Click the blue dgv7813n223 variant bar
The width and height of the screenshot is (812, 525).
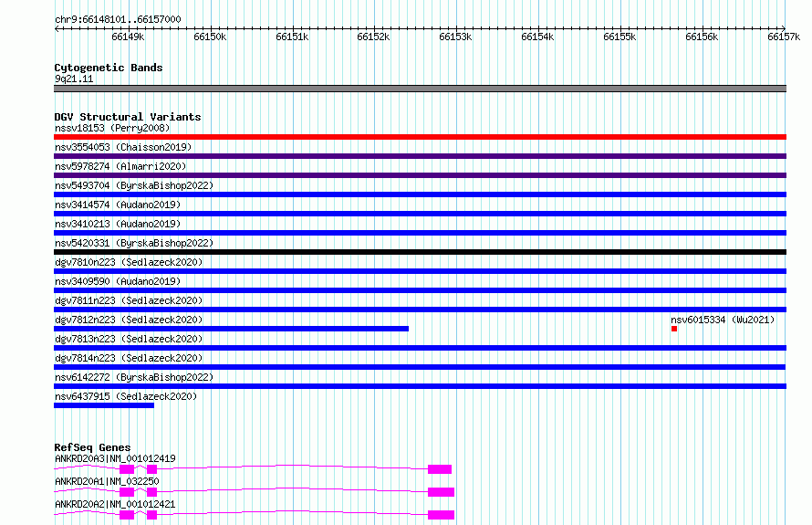point(420,348)
